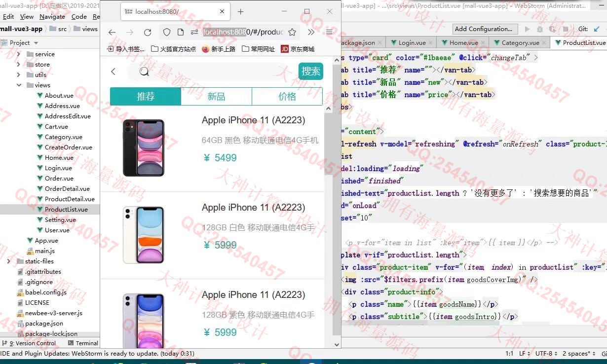Open the 常用网址 bookmark folder
The image size is (607, 364).
pos(258,49)
